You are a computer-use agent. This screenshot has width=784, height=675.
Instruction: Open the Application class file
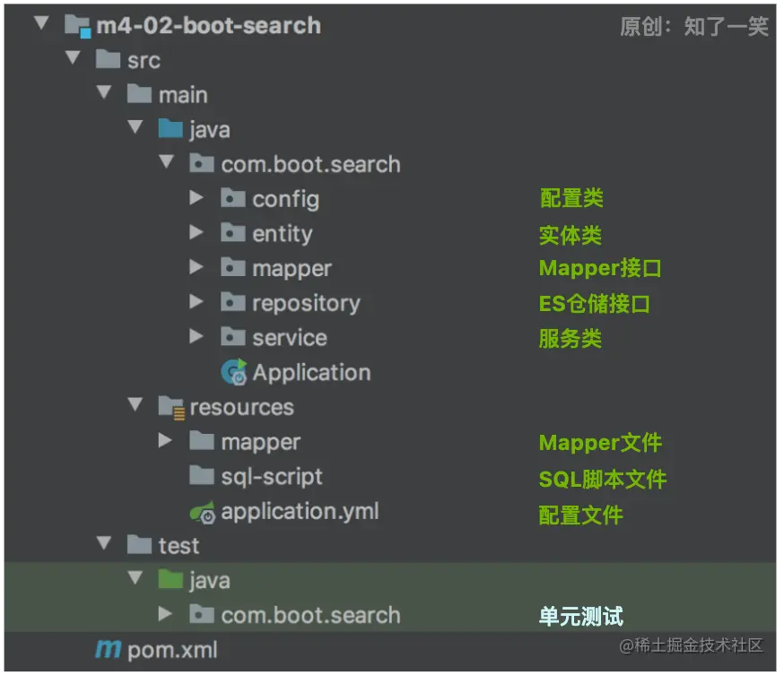[311, 373]
